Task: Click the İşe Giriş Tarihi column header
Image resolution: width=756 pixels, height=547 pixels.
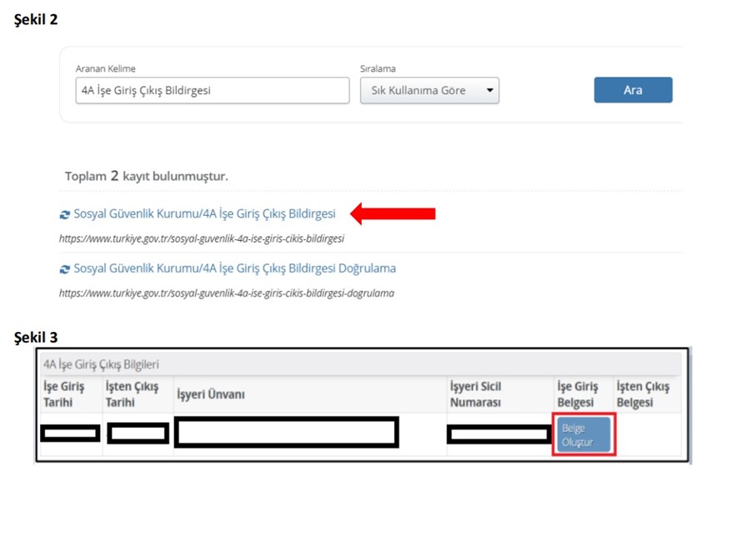Action: [64, 394]
